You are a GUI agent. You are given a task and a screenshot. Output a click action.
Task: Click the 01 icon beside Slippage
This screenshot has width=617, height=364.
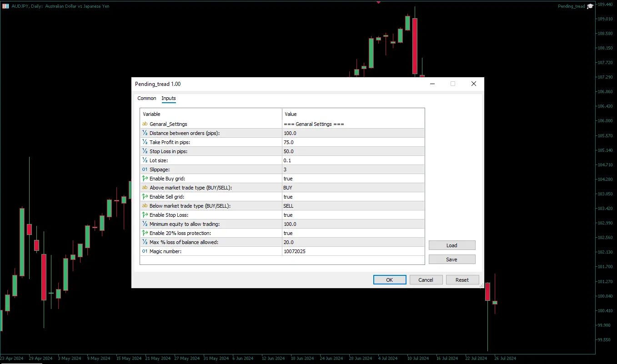[x=145, y=169]
